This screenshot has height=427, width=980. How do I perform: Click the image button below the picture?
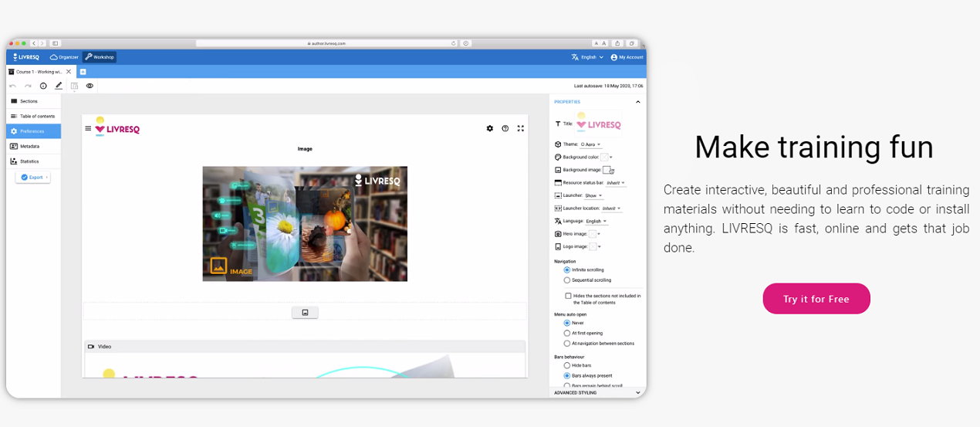click(x=305, y=312)
